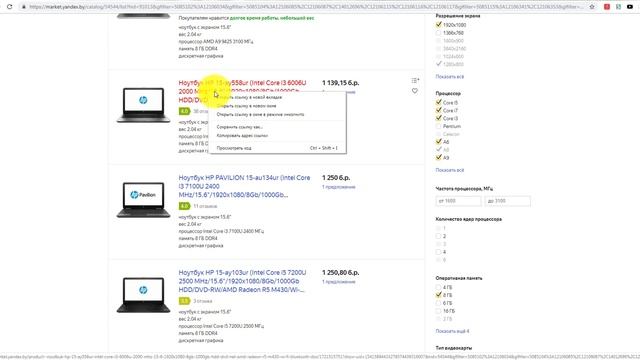640x360 pixels.
Task: Open the '3 отзыва' reviews link
Action: (203, 301)
